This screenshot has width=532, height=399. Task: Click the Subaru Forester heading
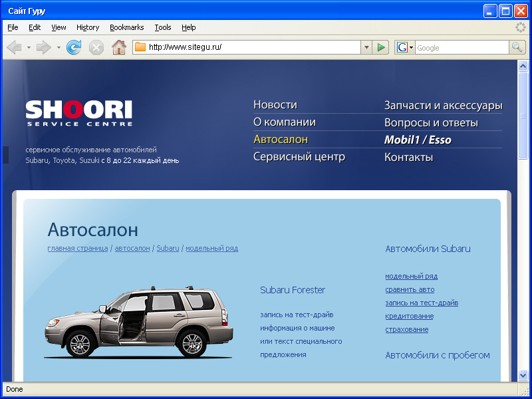click(x=293, y=290)
